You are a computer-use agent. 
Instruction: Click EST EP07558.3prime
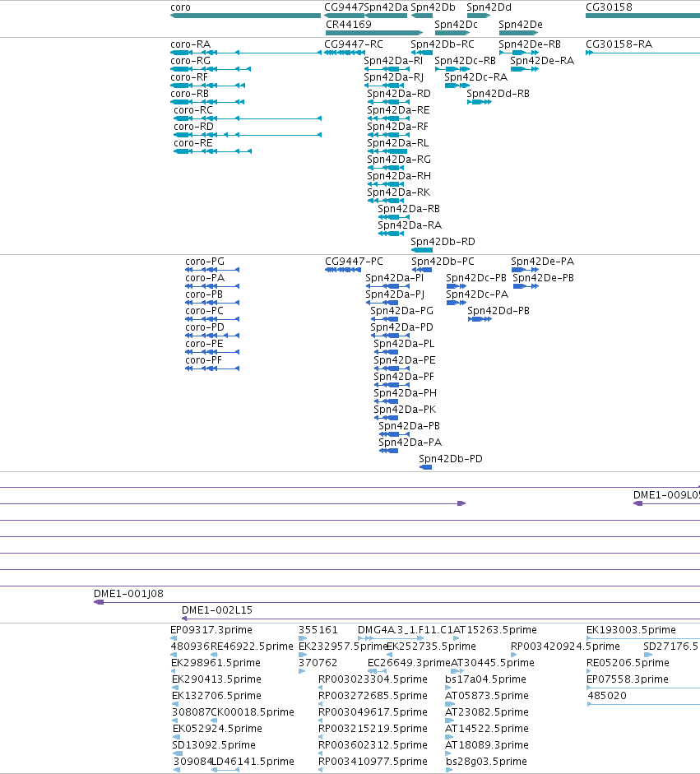point(628,679)
